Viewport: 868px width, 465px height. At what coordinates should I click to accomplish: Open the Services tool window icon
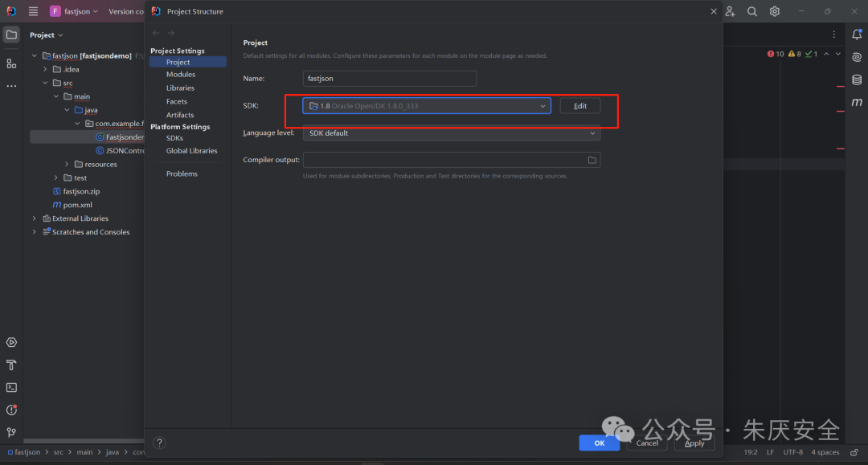11,343
